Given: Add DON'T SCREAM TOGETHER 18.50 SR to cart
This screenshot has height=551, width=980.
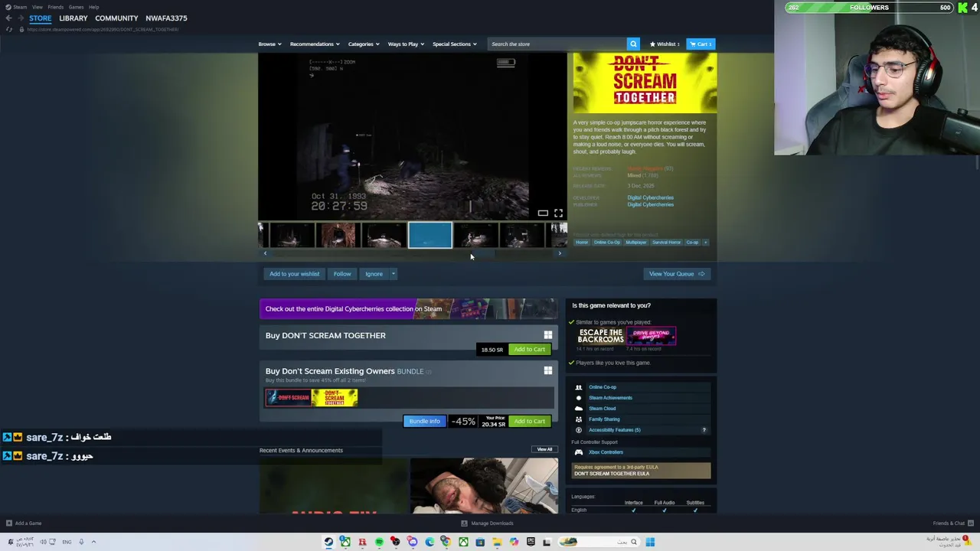Looking at the screenshot, I should tap(529, 349).
